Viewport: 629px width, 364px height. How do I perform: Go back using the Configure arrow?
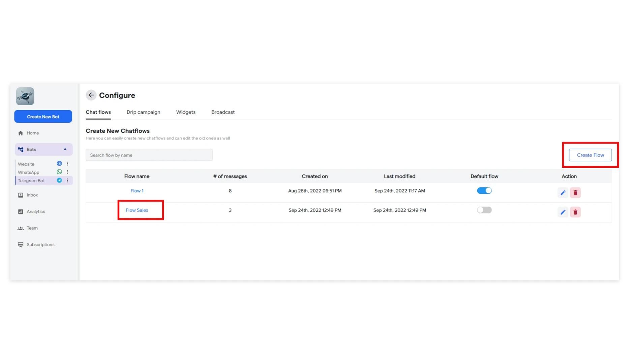(x=91, y=95)
